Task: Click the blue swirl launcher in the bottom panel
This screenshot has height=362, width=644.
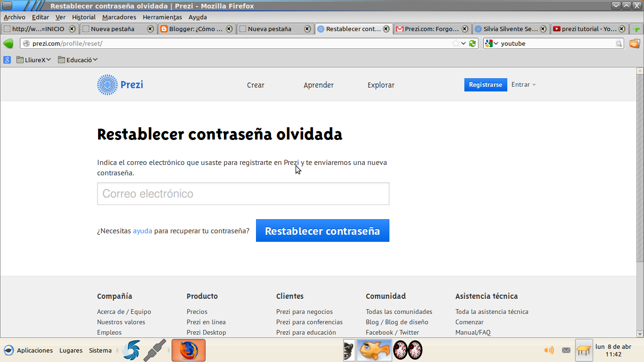Action: (x=131, y=350)
